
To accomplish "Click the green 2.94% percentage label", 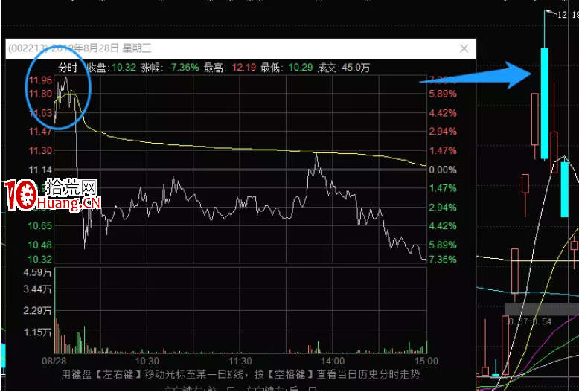I will (x=443, y=208).
